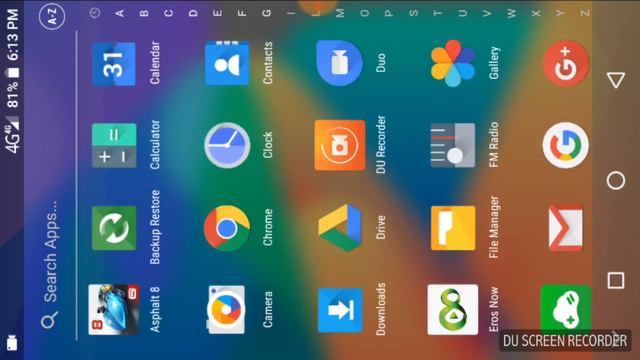Tap the Android back navigation button
The height and width of the screenshot is (360, 640).
click(x=616, y=80)
